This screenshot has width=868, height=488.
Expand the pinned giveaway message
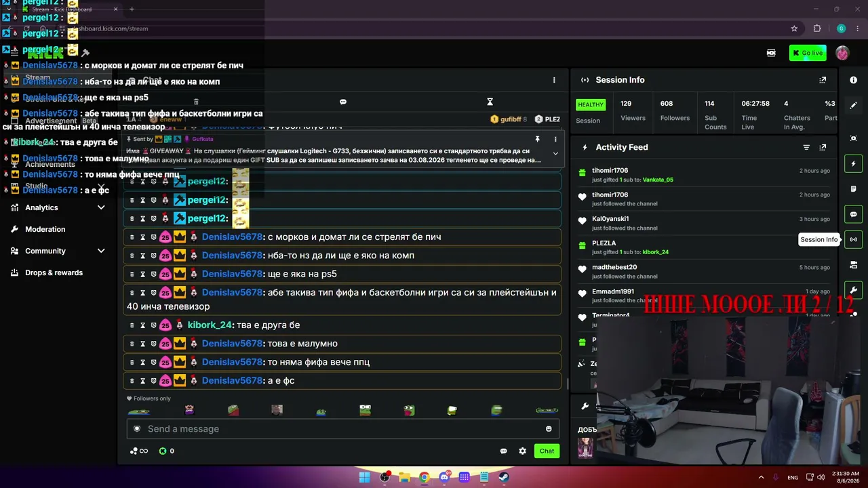point(555,153)
